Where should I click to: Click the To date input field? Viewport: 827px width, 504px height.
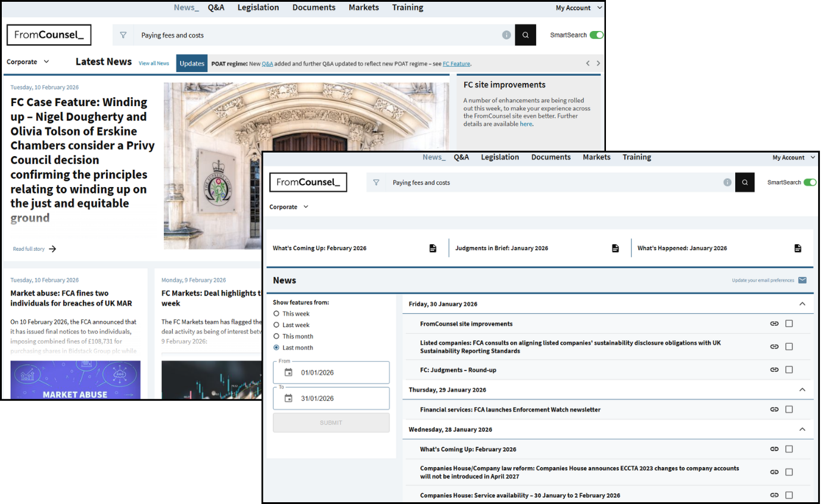(340, 398)
